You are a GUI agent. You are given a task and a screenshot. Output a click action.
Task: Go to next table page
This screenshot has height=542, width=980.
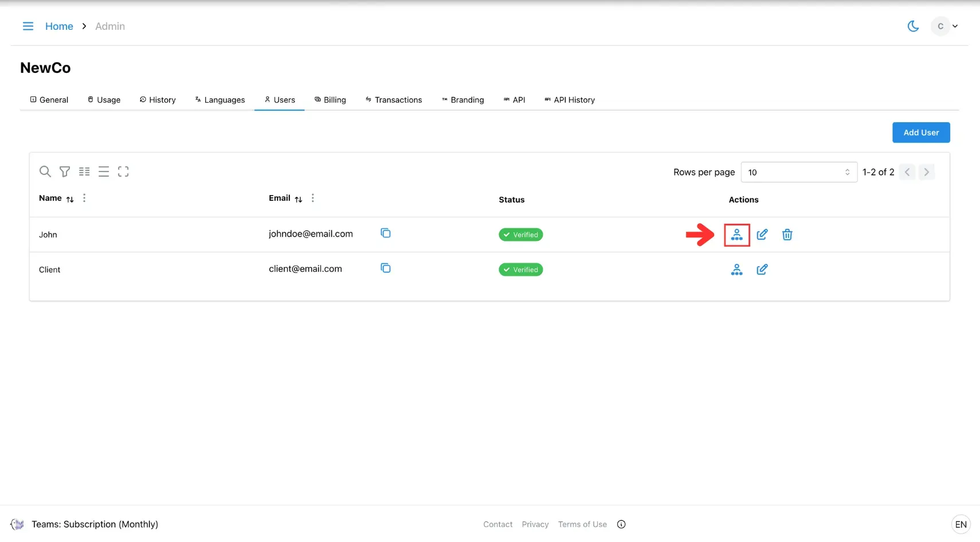(x=927, y=172)
